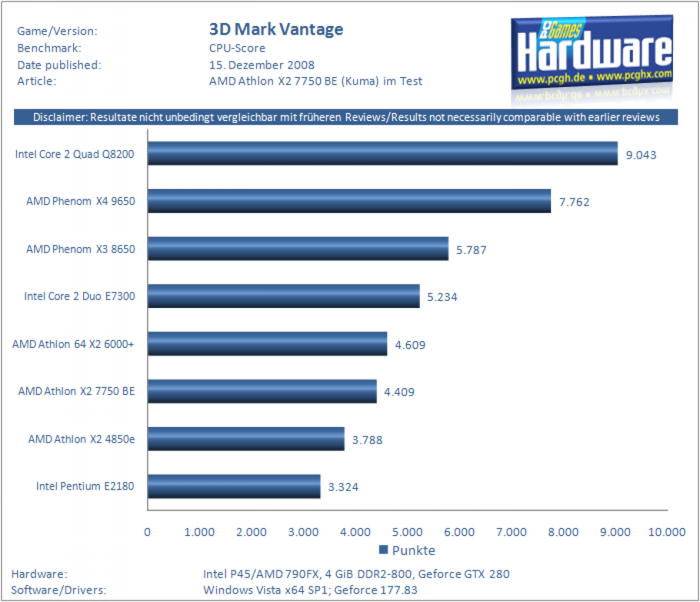Screen dimensions: 700x602
Task: Click the score value 7.762
Action: (x=574, y=202)
